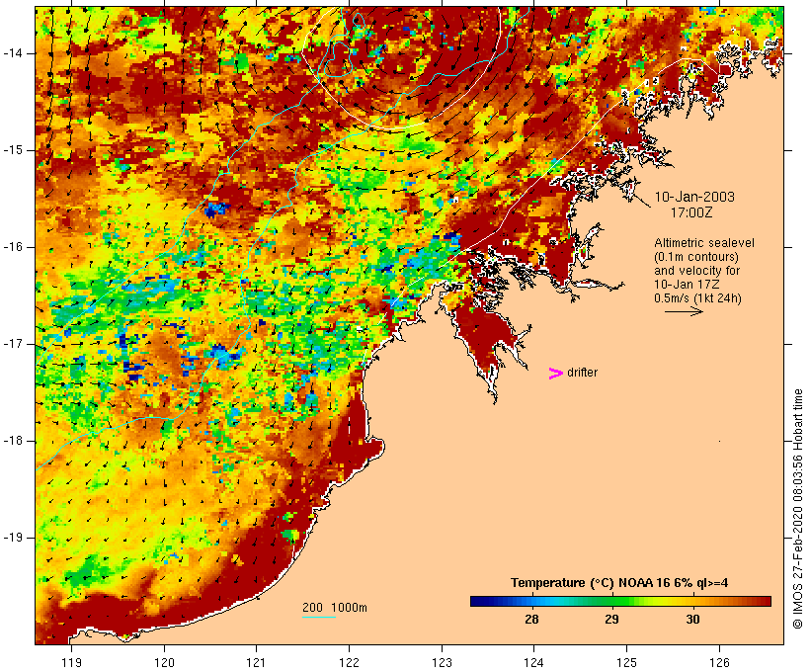Image resolution: width=810 pixels, height=672 pixels.
Task: Click the '-17' latitude axis label
Action: point(13,344)
